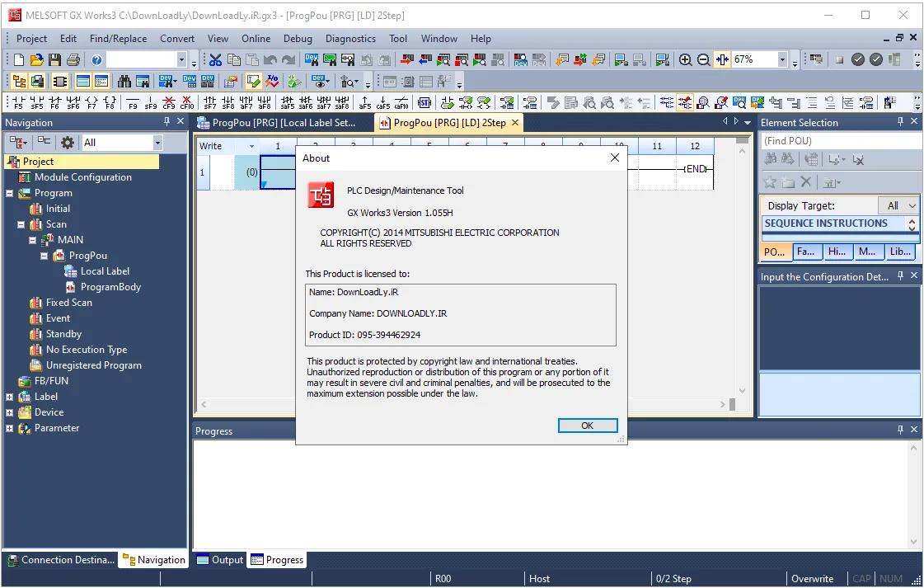The width and height of the screenshot is (924, 588).
Task: Collapse the Program tree node
Action: coord(9,193)
